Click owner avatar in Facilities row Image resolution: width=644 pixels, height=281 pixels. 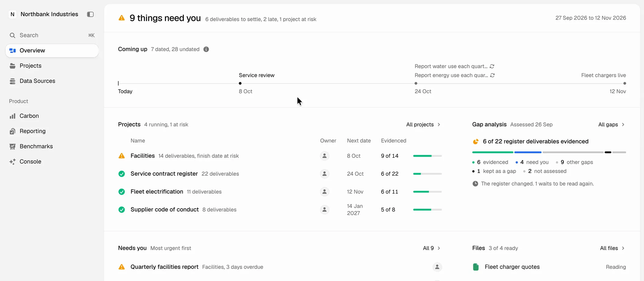(x=324, y=156)
